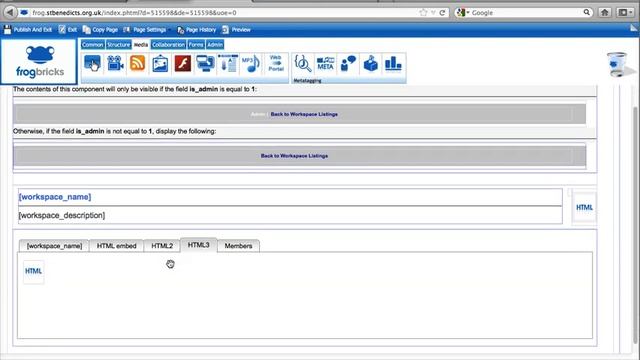Select the HTML3 tab
This screenshot has width=640, height=360.
[198, 245]
